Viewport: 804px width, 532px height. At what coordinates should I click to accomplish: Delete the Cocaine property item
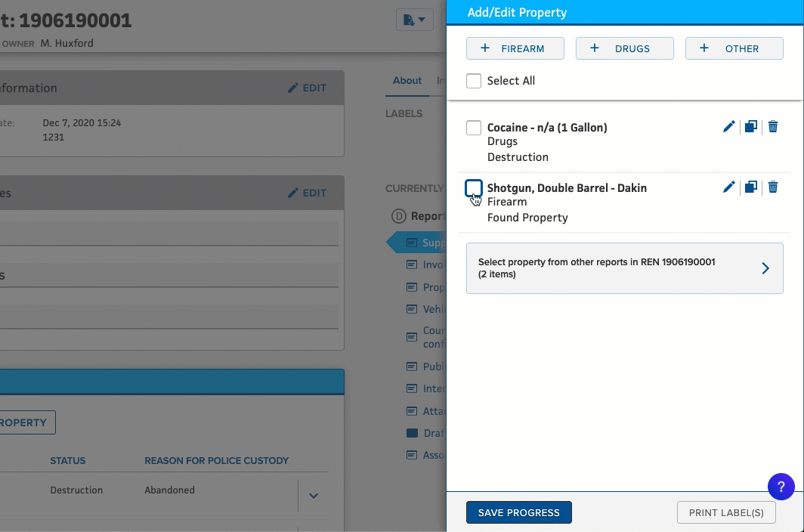pyautogui.click(x=773, y=127)
